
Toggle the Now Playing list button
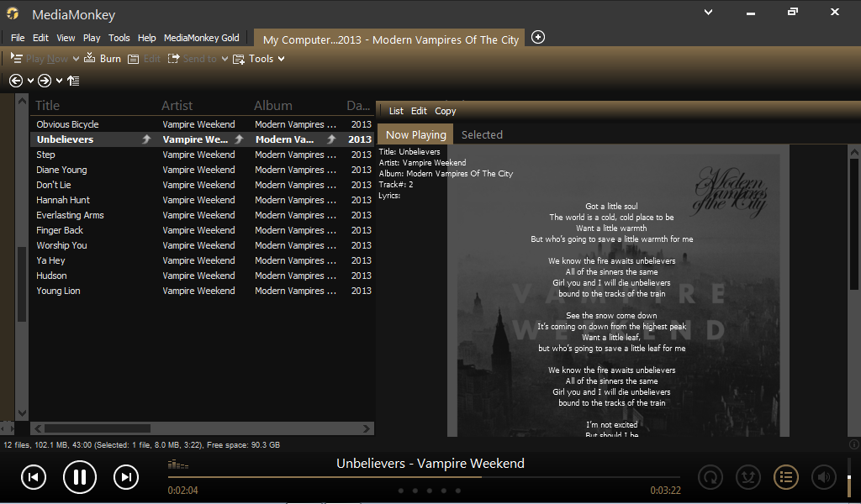coord(786,477)
